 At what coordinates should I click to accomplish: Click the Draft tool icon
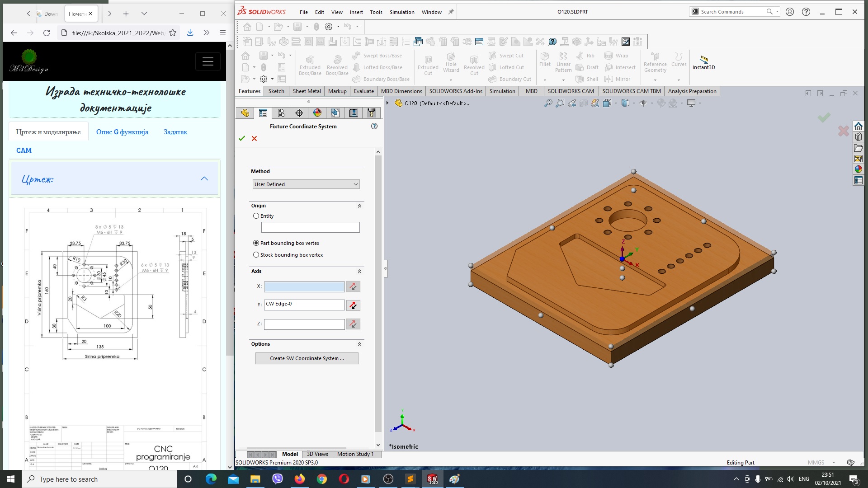(578, 67)
